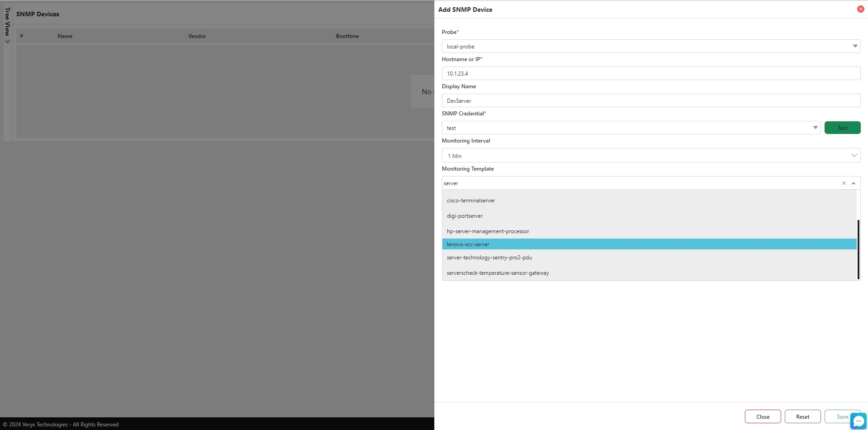Expand the Monitoring Interval dropdown

(x=854, y=155)
